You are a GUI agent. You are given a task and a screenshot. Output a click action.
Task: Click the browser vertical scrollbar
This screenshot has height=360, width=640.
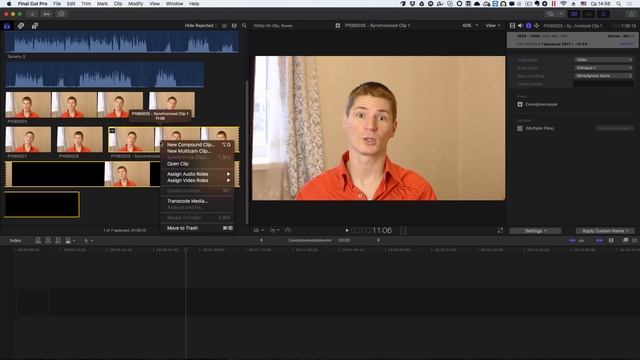click(247, 151)
